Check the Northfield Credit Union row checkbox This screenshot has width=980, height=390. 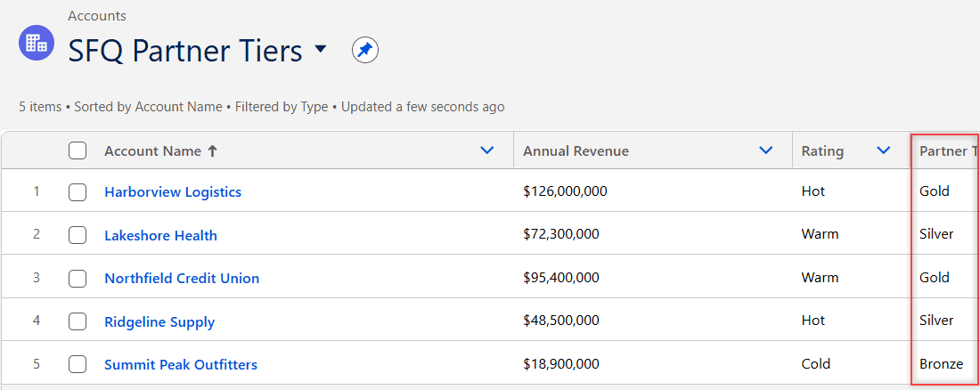[x=78, y=279]
